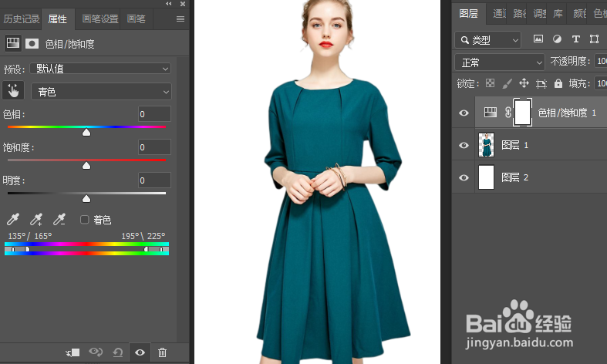Click the link icon on 色相/饱和度 1 layer

point(508,113)
